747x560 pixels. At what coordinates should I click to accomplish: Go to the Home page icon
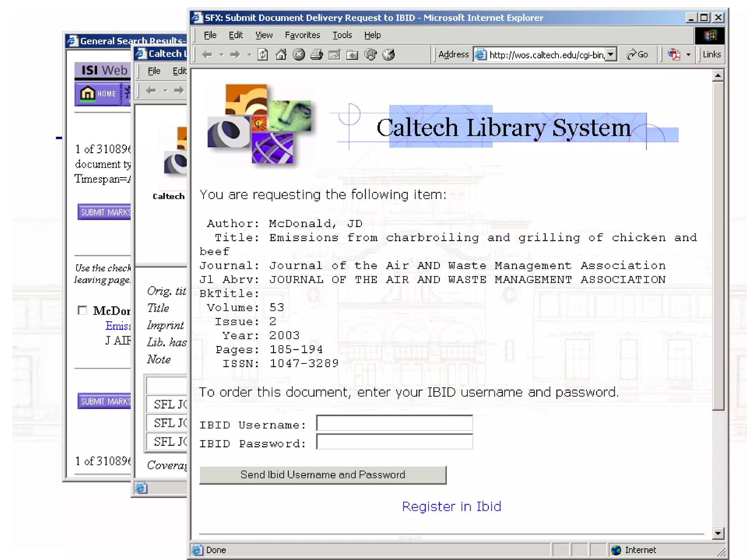click(x=281, y=55)
